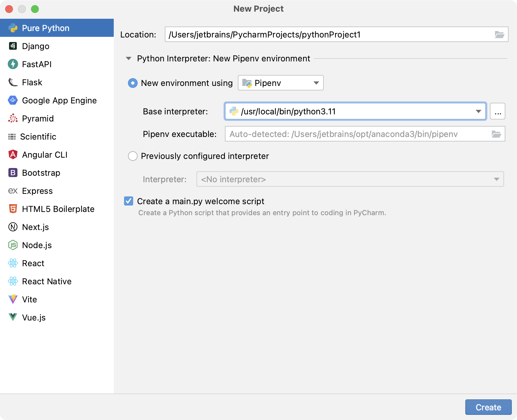This screenshot has width=517, height=420.
Task: Enable the Previously configured interpreter option
Action: click(x=132, y=156)
